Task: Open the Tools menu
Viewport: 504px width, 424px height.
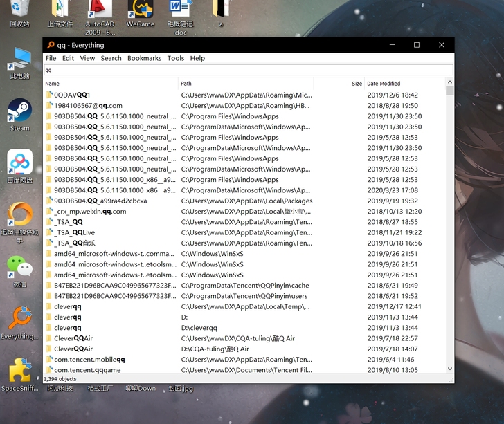Action: 176,58
